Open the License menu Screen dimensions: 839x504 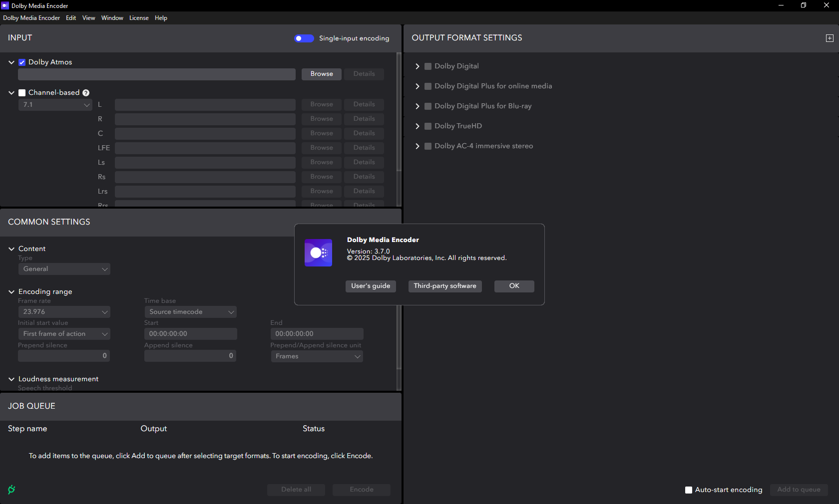(139, 18)
